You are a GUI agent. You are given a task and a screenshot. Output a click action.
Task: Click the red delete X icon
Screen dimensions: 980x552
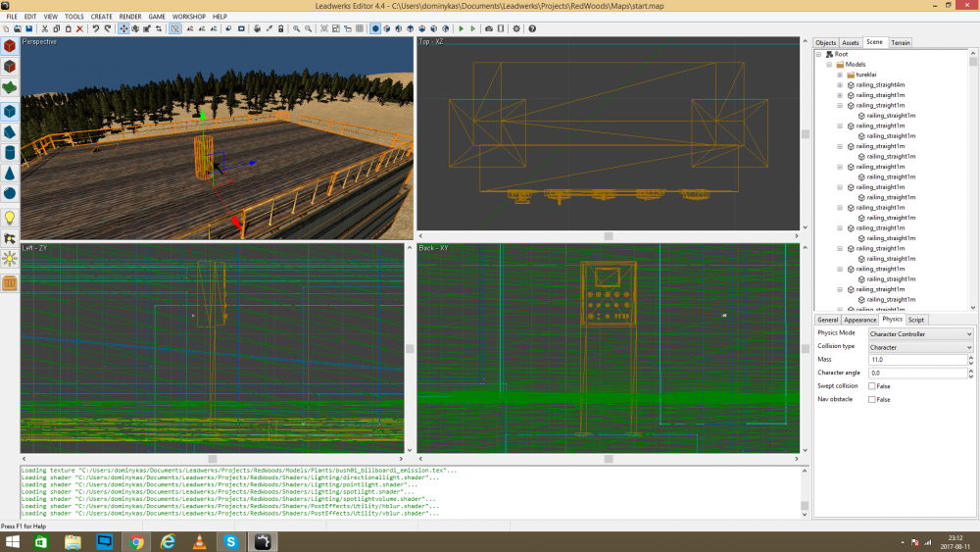point(79,29)
